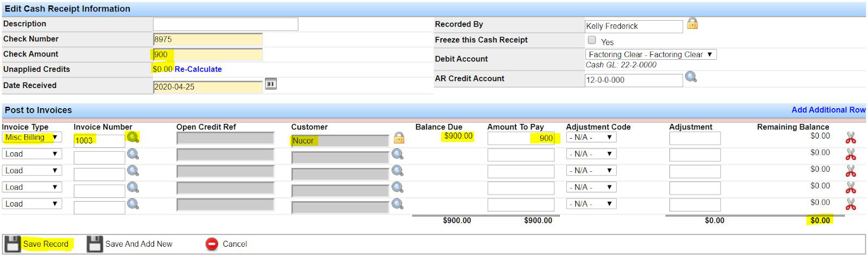Click Unapplied Credits $0.00 value

point(162,69)
